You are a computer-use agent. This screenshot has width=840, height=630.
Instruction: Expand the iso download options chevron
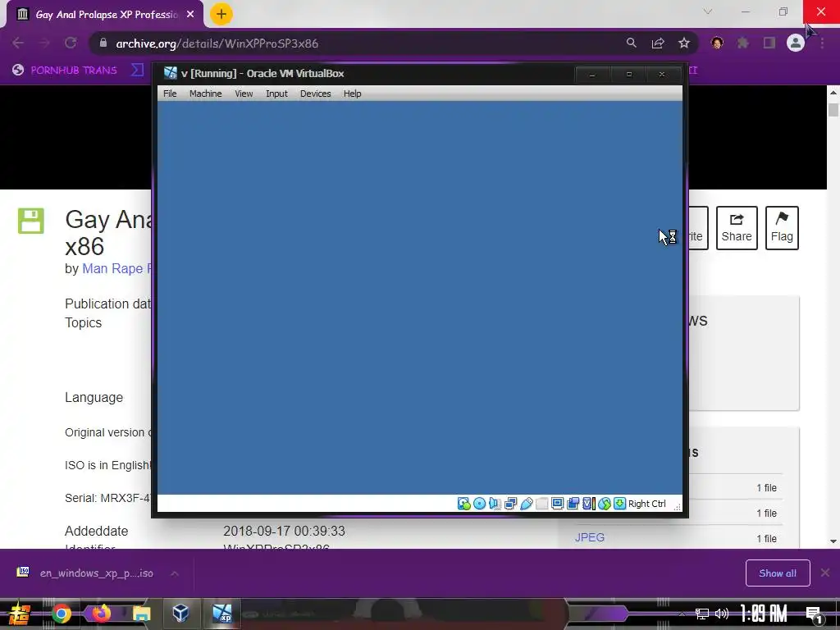point(174,573)
